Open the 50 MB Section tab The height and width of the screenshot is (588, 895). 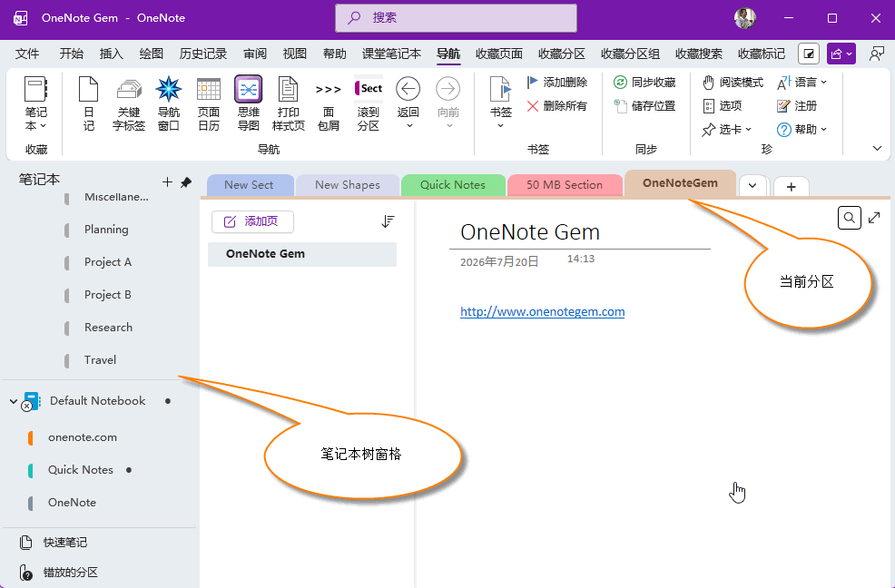tap(564, 185)
